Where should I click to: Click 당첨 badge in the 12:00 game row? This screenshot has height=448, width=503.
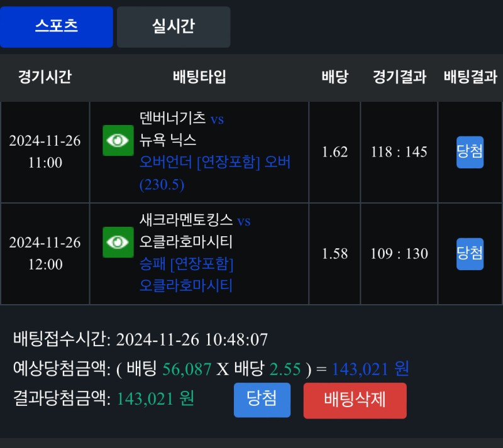[470, 254]
